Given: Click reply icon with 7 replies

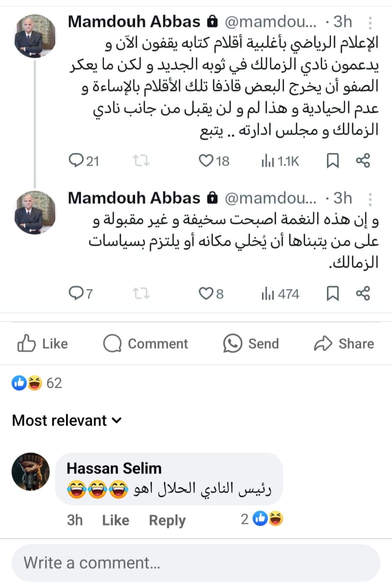Looking at the screenshot, I should pyautogui.click(x=75, y=294).
